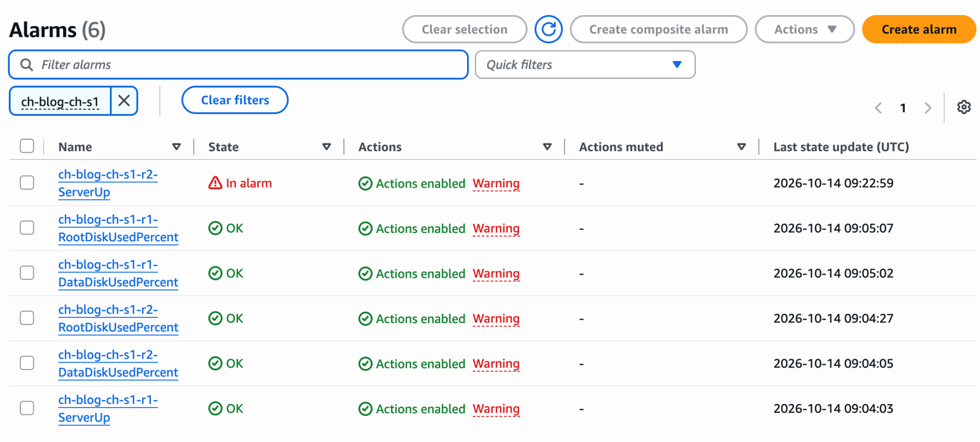This screenshot has height=442, width=980.
Task: Open the ch-blog-ch-s1-r1-ServerUp alarm link
Action: point(108,409)
